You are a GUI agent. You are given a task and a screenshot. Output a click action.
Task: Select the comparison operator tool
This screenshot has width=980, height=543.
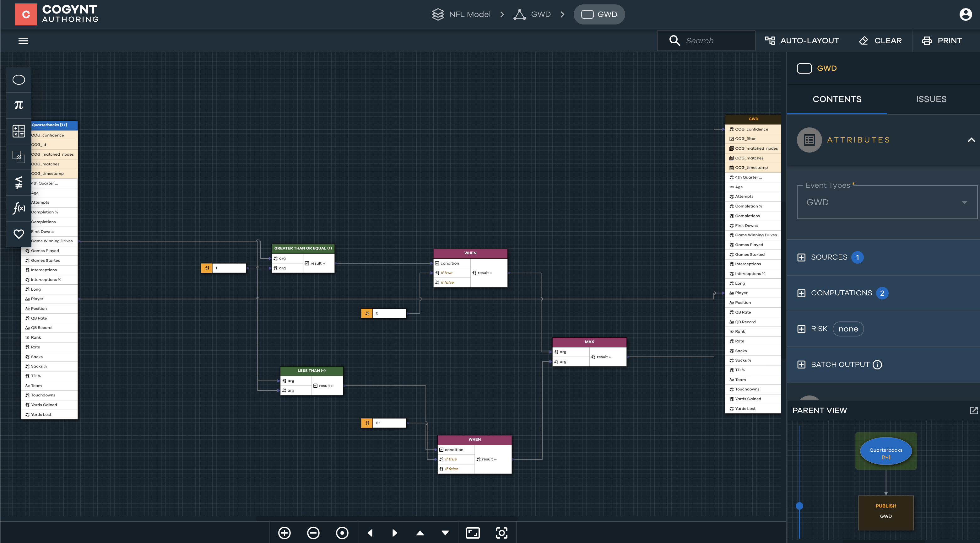[x=18, y=183]
